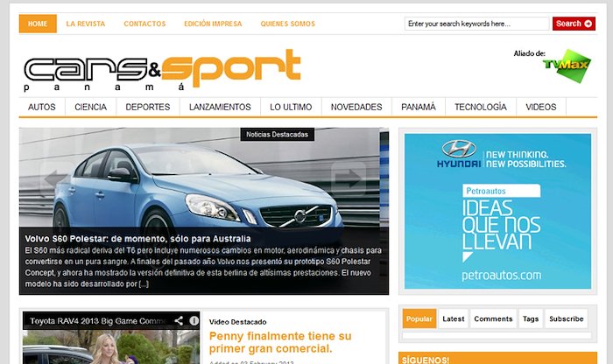
Task: Open the share icon on the Toyota video
Action: point(179,320)
